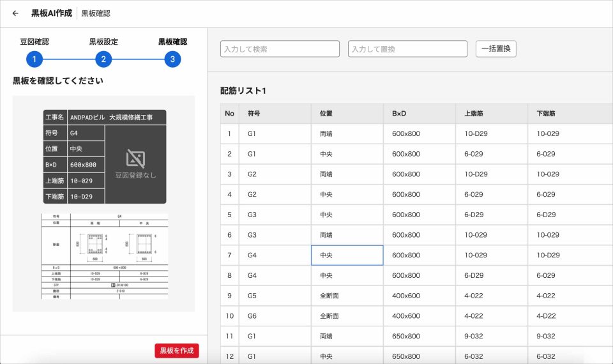Select the G5 cell in row 9
This screenshot has width=613, height=364.
coord(275,296)
